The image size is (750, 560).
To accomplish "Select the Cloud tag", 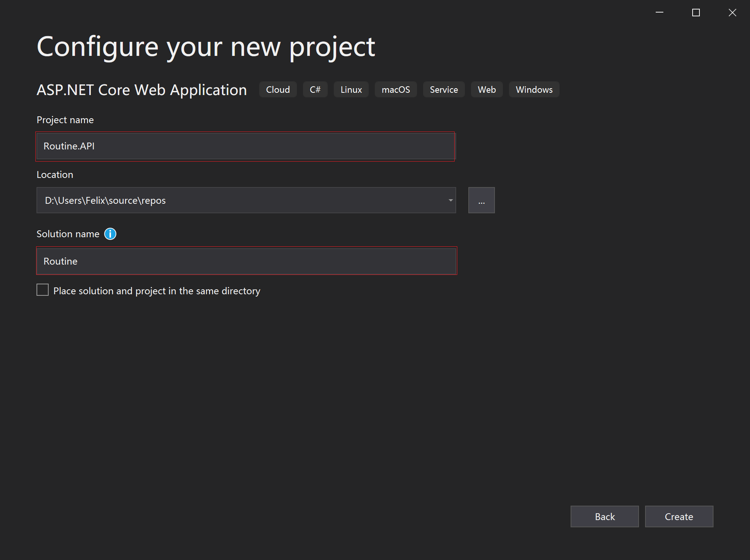I will 278,90.
